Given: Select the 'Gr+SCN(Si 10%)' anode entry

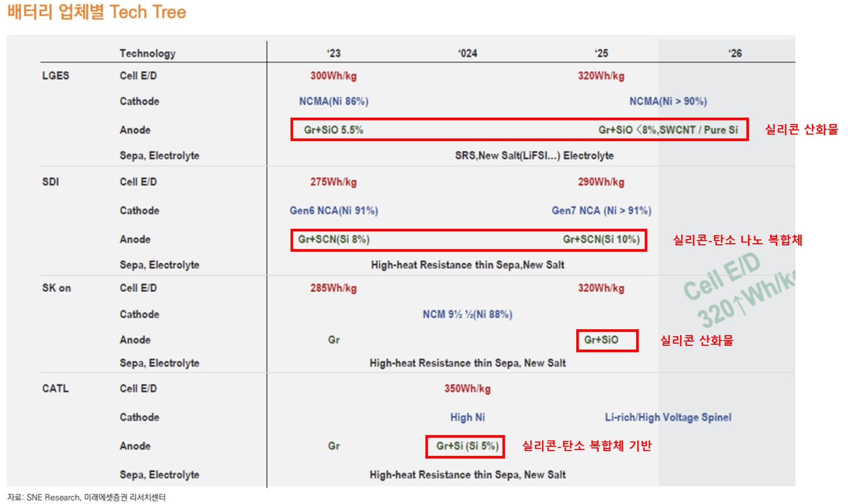Looking at the screenshot, I should 601,239.
